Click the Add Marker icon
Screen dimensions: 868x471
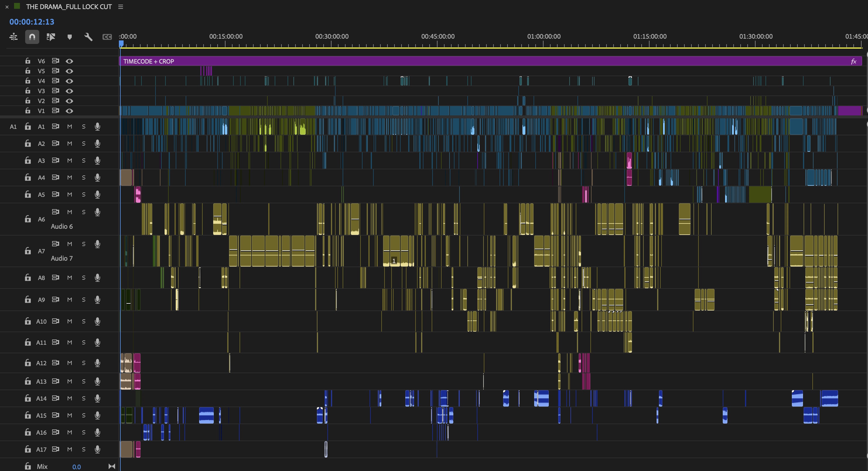pos(70,37)
